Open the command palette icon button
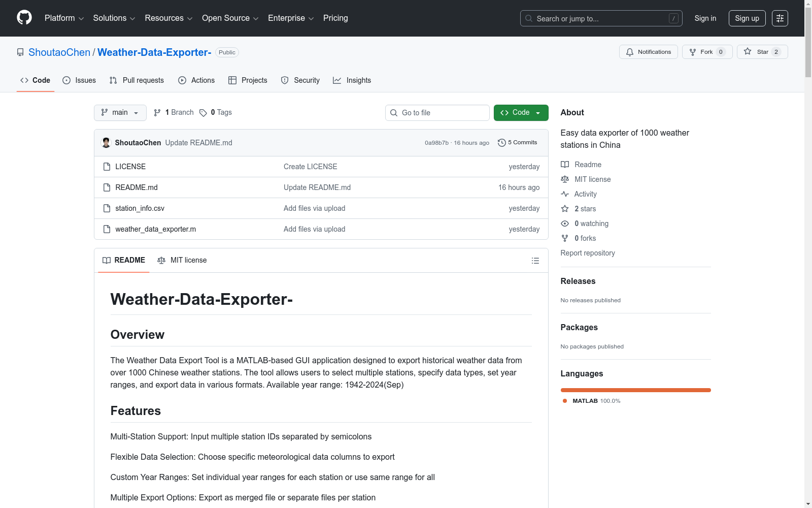812x508 pixels. 780,18
